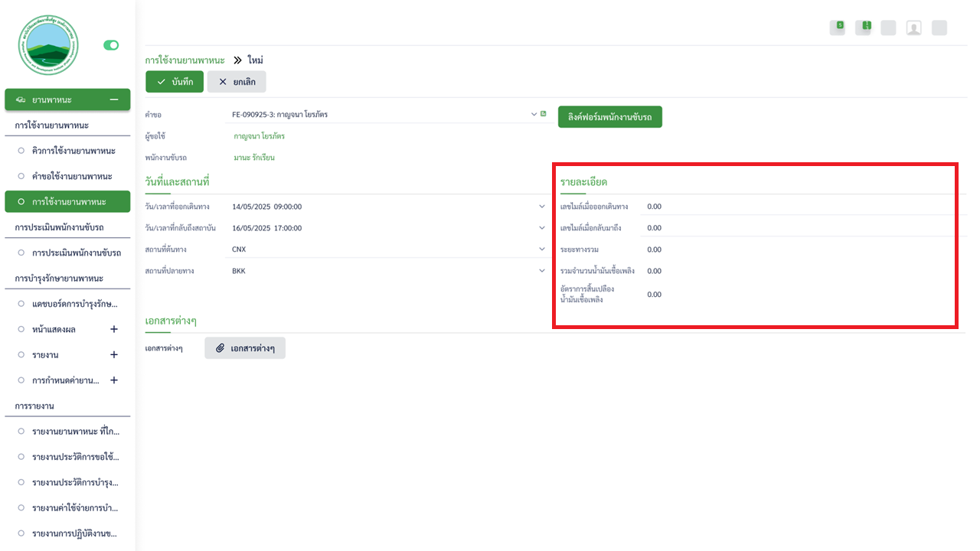Open the คำขอ dropdown arrow
This screenshot has height=551, width=980.
pos(534,114)
